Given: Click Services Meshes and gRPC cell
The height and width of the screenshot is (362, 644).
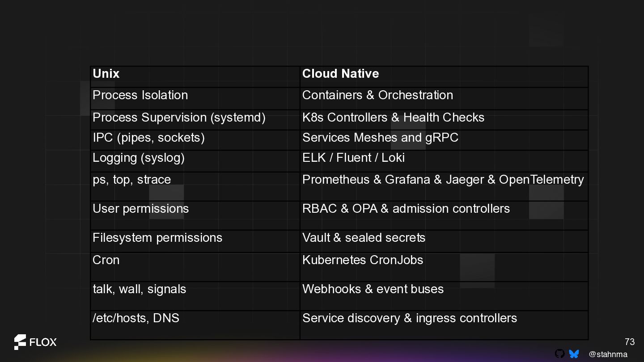Looking at the screenshot, I should point(444,140).
